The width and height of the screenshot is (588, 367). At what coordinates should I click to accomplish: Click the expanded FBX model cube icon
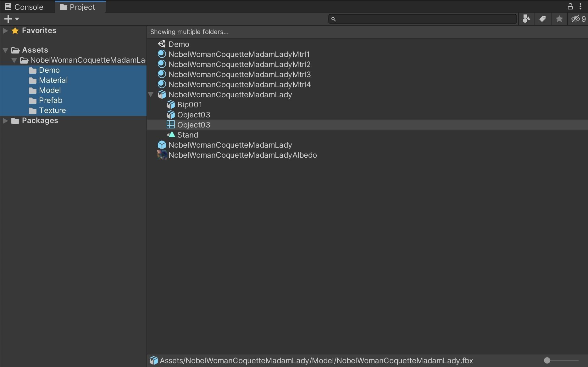[162, 94]
